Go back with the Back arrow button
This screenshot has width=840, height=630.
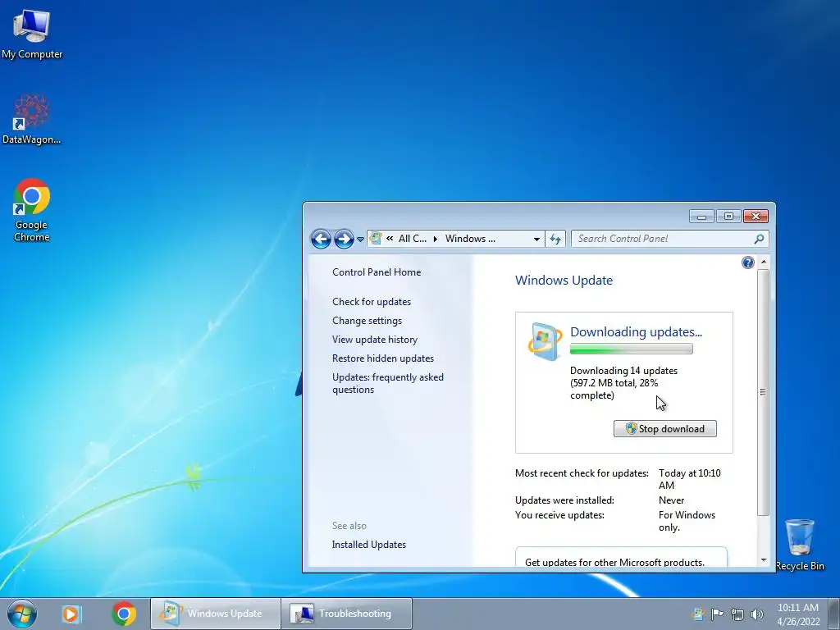point(321,239)
